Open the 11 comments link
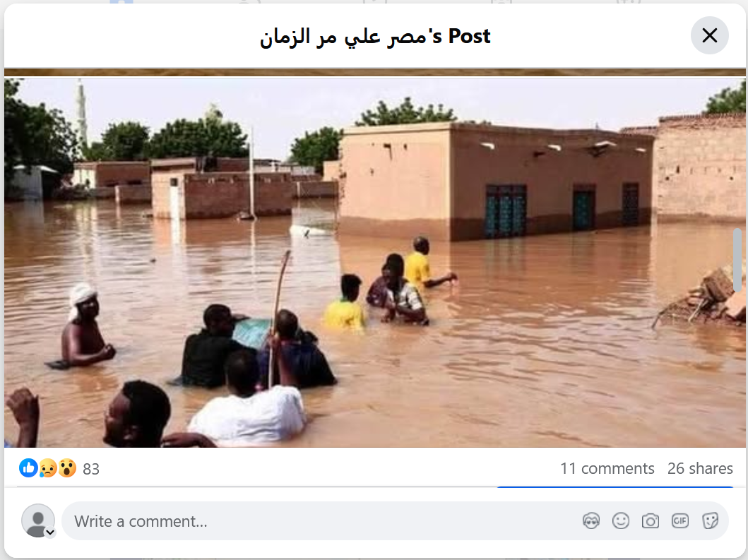Viewport: 748px width, 560px height. click(x=607, y=468)
